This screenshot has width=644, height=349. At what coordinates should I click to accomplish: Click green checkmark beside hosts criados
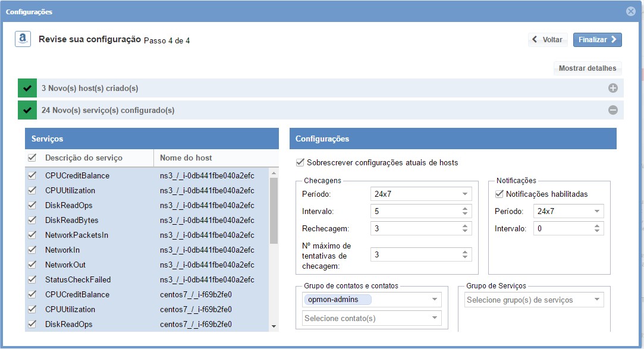coord(27,88)
